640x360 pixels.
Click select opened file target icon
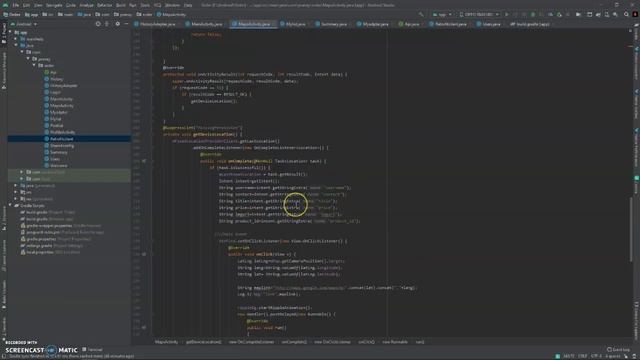click(98, 24)
